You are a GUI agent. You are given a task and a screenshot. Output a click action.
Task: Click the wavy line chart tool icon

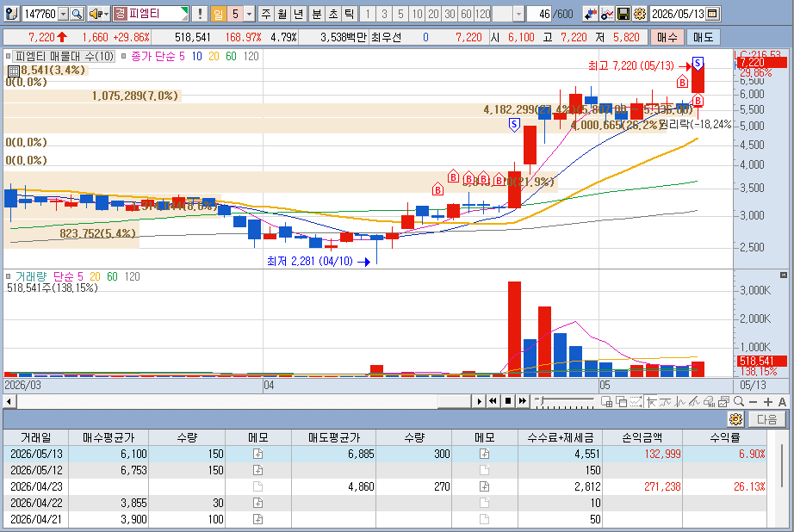pyautogui.click(x=665, y=401)
